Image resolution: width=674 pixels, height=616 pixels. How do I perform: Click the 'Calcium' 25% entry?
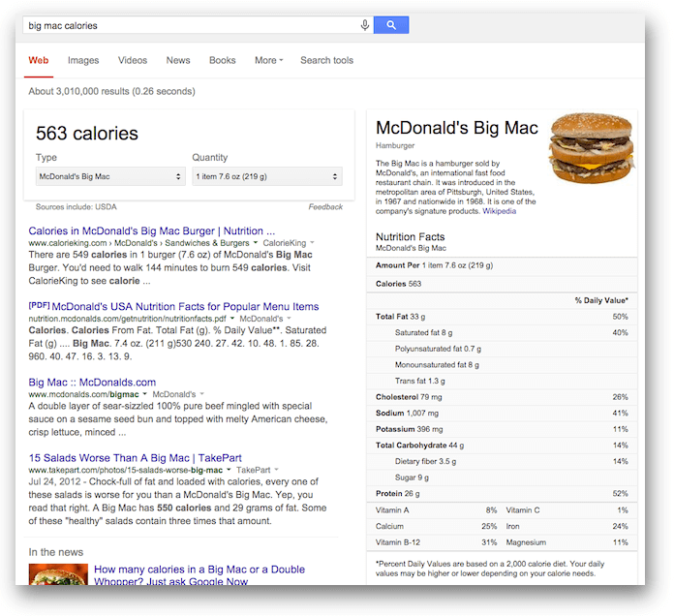(x=436, y=526)
